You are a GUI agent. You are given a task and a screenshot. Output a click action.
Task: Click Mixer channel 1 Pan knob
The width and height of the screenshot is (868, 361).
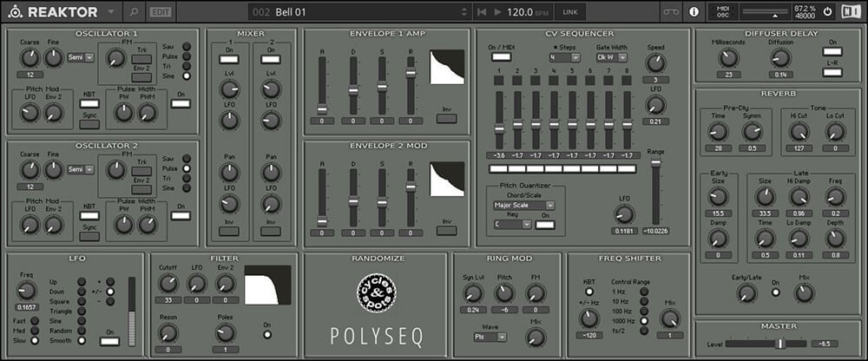point(228,173)
